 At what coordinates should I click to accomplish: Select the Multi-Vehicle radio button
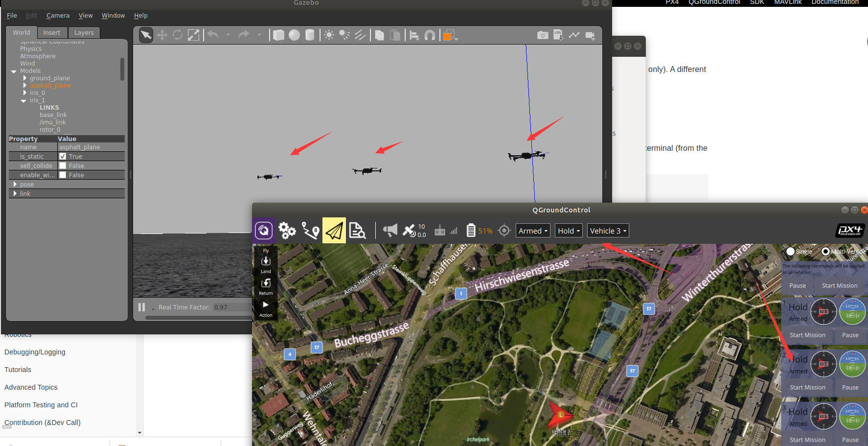[x=826, y=251]
